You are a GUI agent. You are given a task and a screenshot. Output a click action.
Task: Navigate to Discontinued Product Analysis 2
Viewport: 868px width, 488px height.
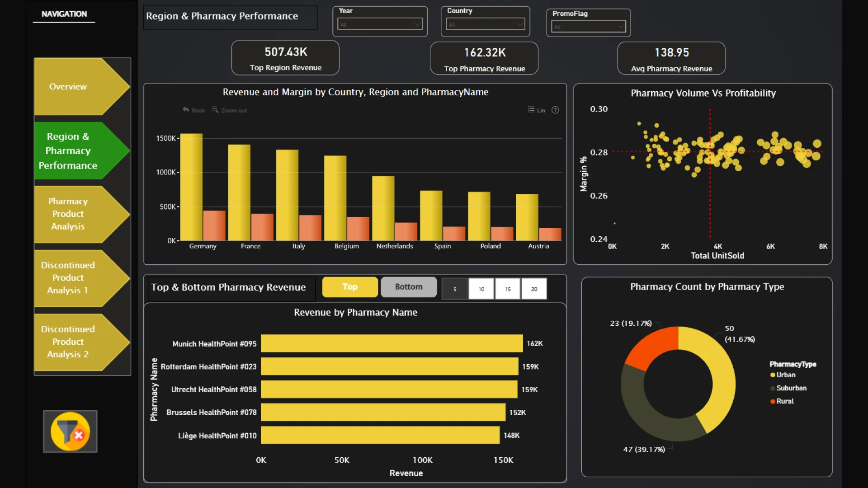(69, 342)
